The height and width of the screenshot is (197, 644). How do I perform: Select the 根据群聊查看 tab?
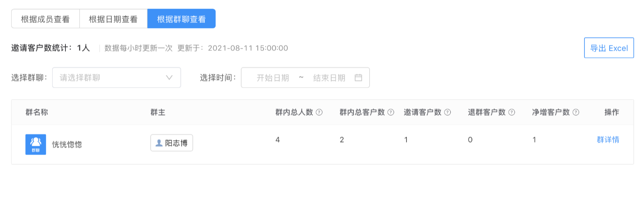(x=181, y=19)
